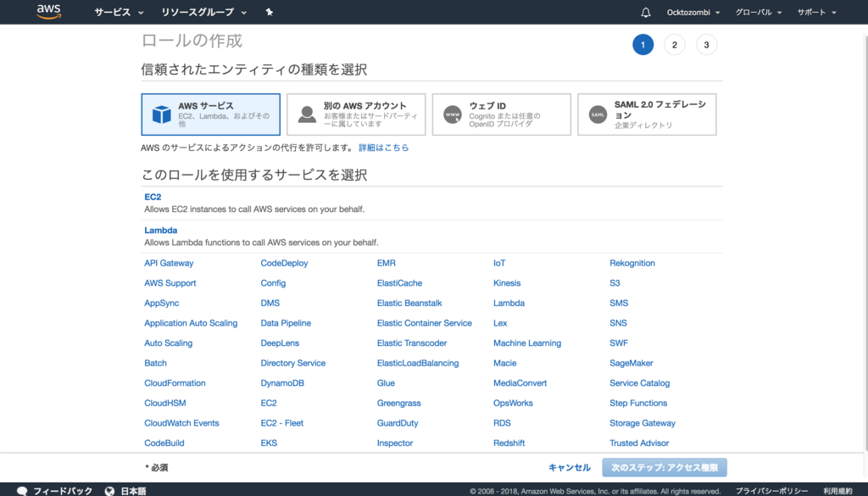The width and height of the screenshot is (868, 496).
Task: Select AWS Support service
Action: [x=170, y=283]
